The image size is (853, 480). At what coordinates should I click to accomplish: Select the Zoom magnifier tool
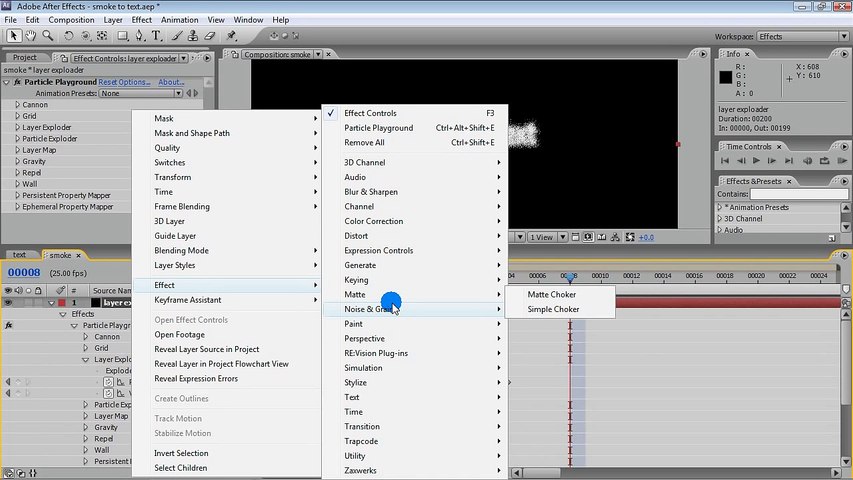tap(48, 36)
